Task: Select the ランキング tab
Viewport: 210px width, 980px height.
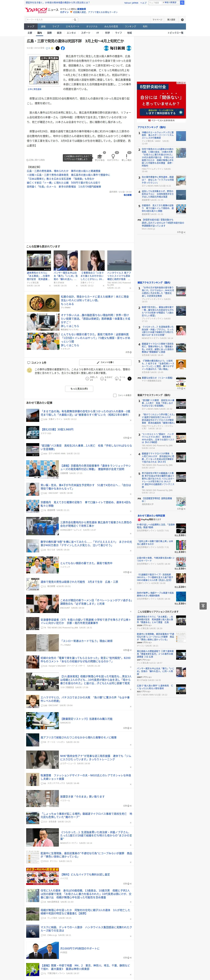Action: point(130,26)
